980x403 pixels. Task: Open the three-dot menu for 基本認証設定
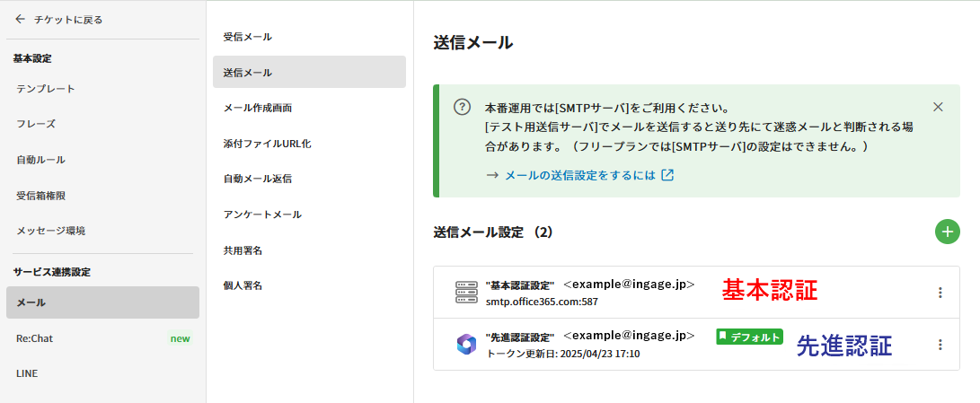point(940,293)
